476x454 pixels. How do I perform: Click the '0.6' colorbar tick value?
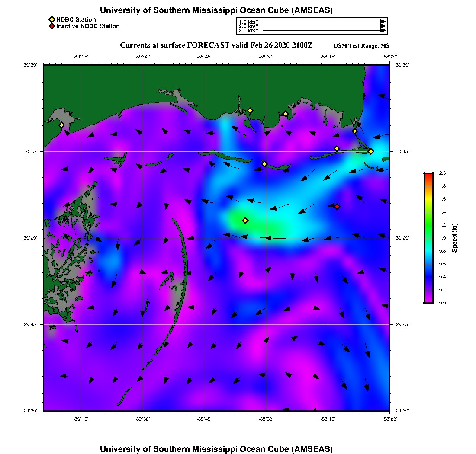(x=442, y=264)
